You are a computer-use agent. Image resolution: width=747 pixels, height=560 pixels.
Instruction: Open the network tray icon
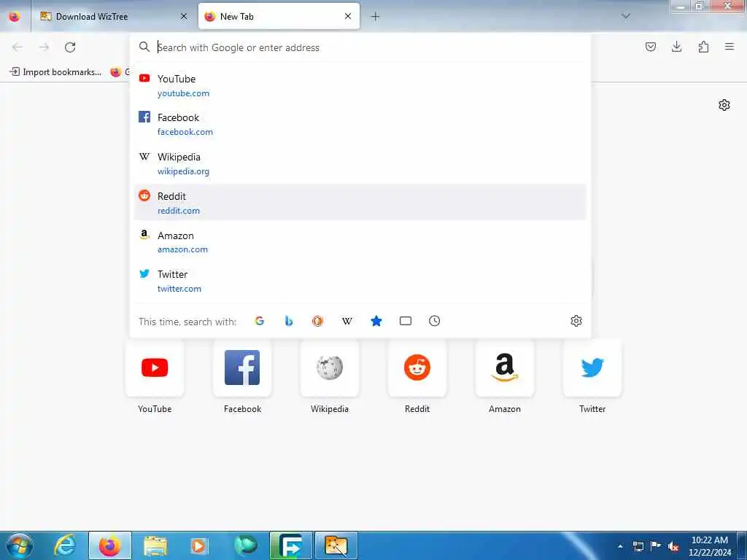(638, 546)
